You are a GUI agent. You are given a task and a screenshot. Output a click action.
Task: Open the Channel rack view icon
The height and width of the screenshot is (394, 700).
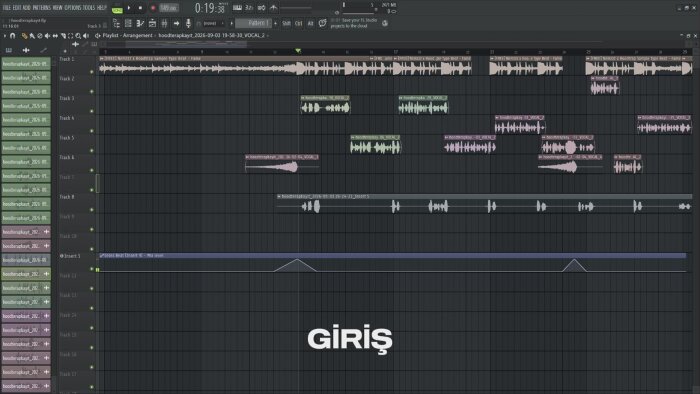coord(129,23)
